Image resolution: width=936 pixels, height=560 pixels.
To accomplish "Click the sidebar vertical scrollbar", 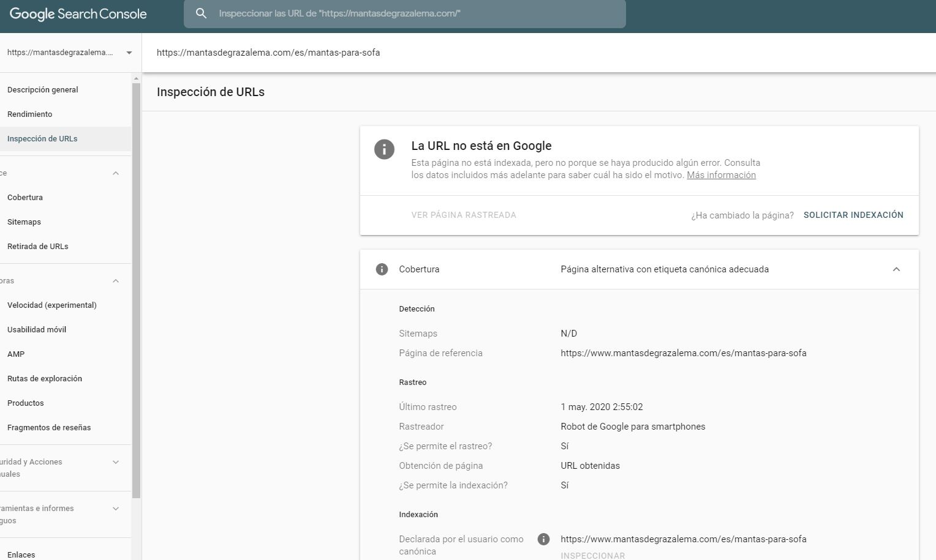I will point(136,291).
